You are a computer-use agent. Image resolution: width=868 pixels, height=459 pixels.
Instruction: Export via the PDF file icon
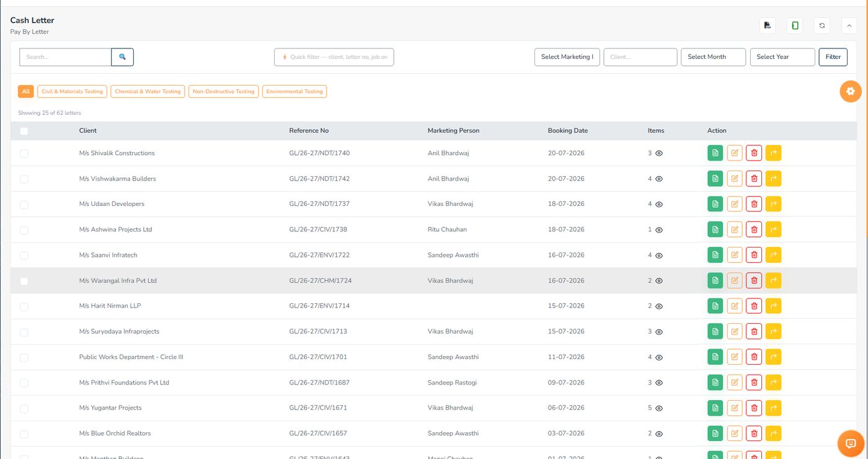768,25
